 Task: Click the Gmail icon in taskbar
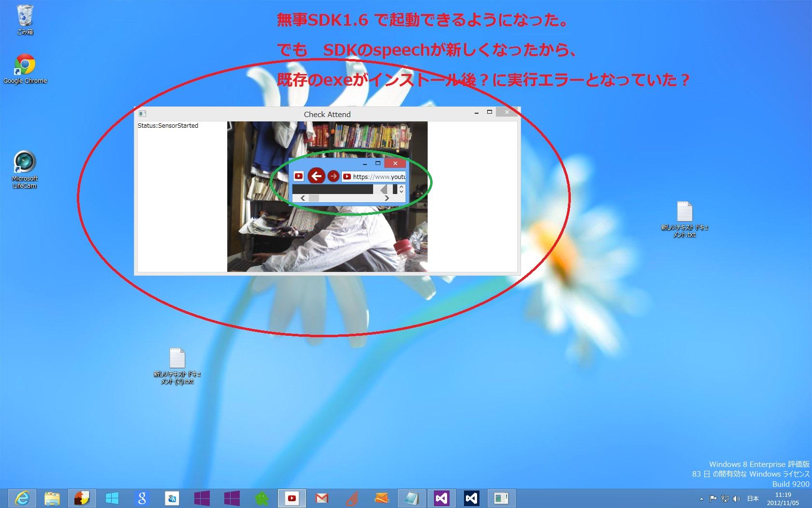[x=322, y=498]
